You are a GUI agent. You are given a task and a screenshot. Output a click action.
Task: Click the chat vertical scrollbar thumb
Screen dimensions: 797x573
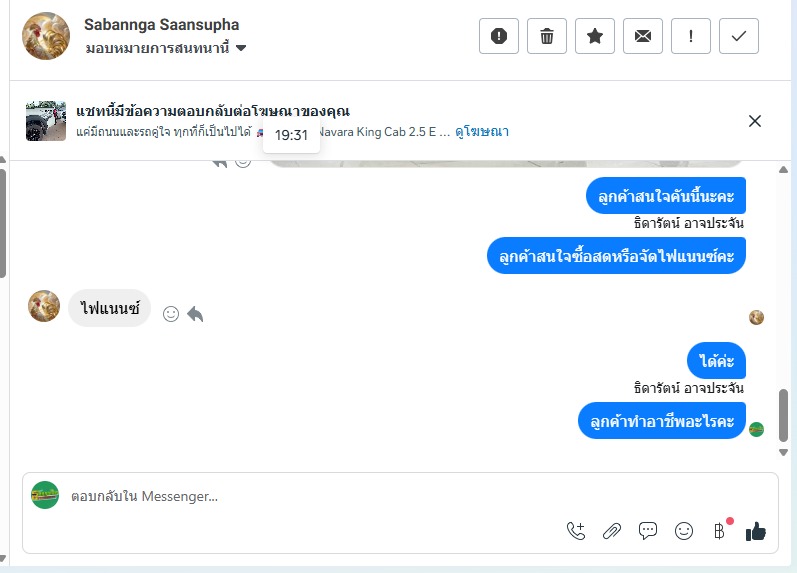[x=783, y=415]
